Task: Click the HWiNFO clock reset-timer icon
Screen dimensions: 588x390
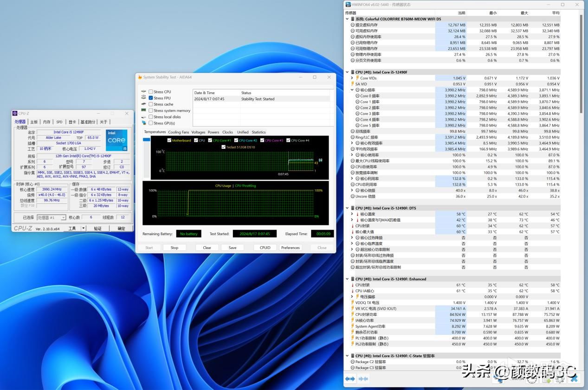Action: pos(532,379)
